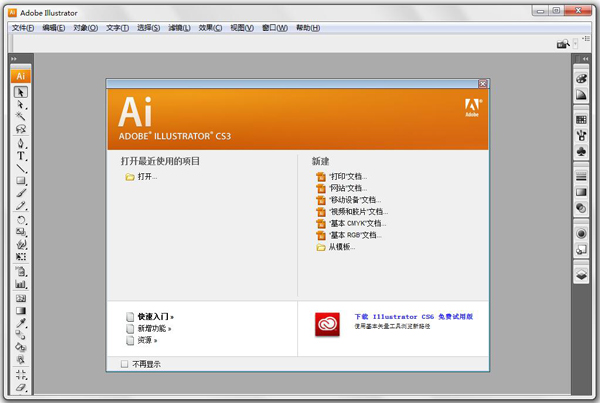Create a new '打印'文档
Viewport: 600px width, 403px height.
tap(348, 176)
